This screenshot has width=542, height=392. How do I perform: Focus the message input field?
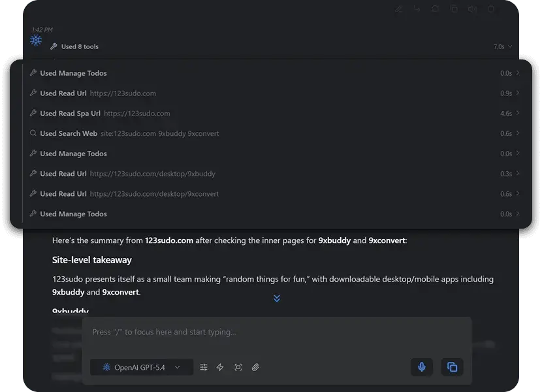(x=276, y=332)
